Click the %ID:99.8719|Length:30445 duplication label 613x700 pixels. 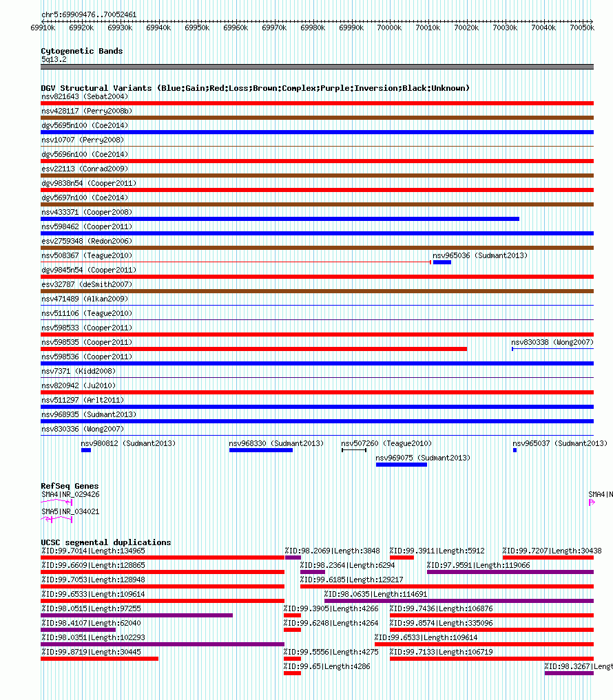click(91, 652)
